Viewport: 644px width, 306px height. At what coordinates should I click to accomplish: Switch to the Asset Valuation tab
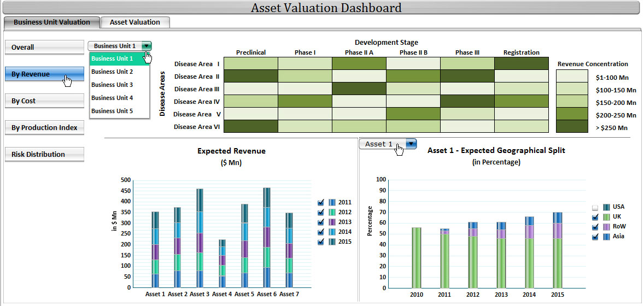(x=135, y=22)
